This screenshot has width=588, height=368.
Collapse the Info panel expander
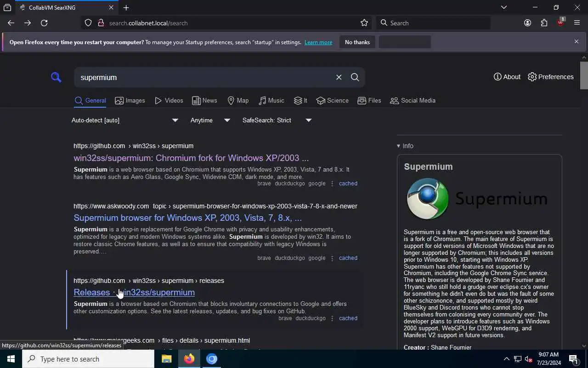[x=405, y=146]
